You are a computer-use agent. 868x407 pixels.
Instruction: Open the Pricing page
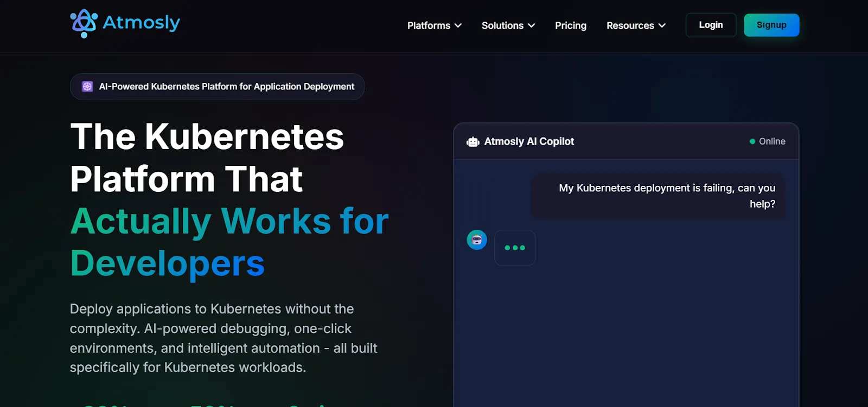click(x=571, y=25)
